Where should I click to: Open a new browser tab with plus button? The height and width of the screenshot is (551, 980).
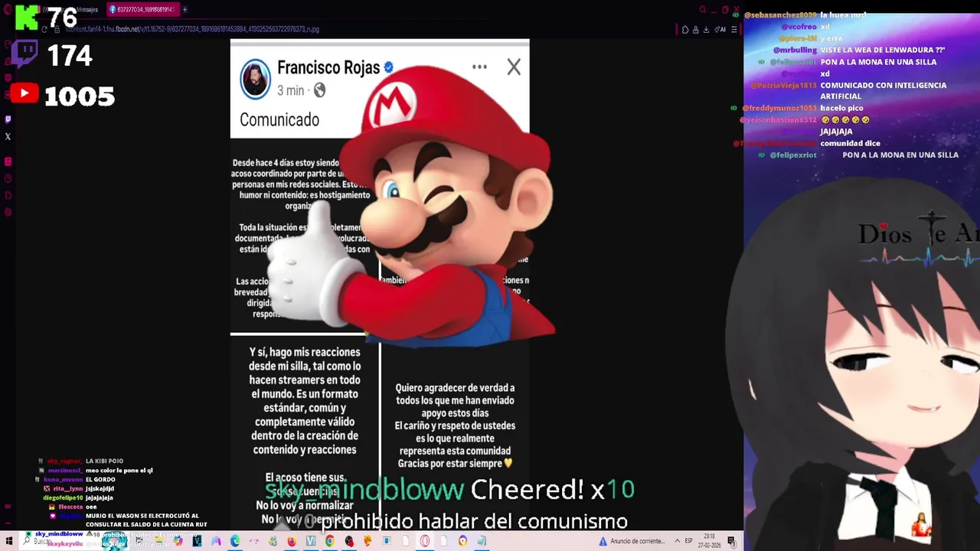coord(185,9)
